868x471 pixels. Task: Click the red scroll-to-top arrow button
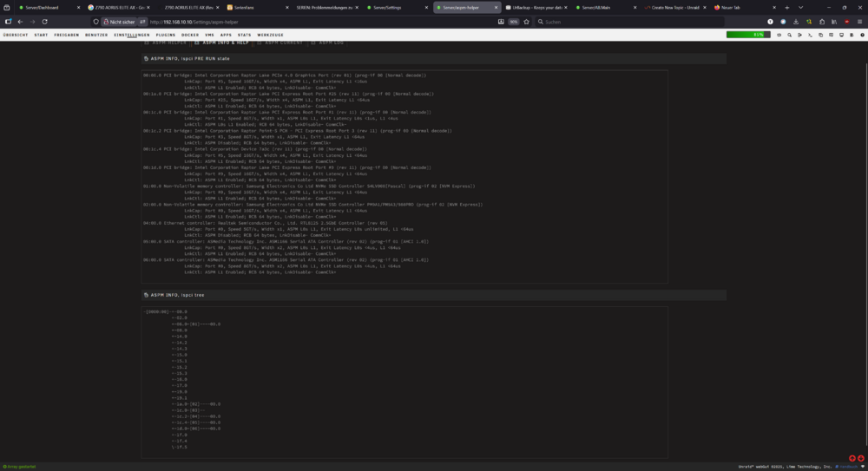(x=852, y=458)
